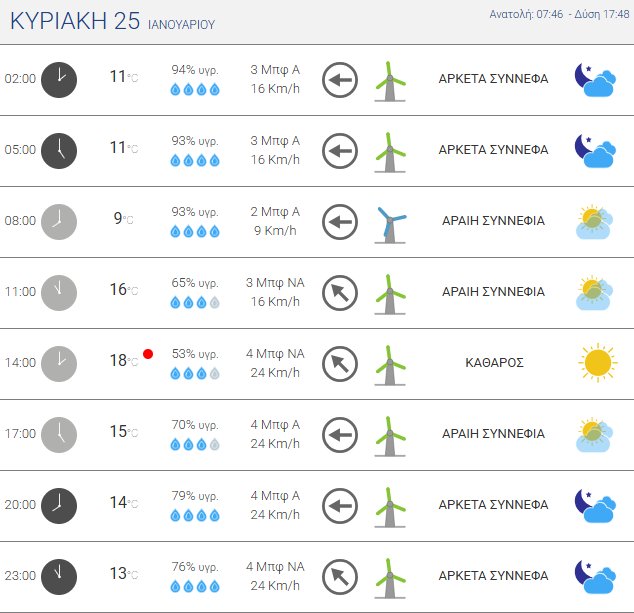Click the wind turbine icon at 08:00
Viewport: 634px width, 613px height.
(390, 222)
